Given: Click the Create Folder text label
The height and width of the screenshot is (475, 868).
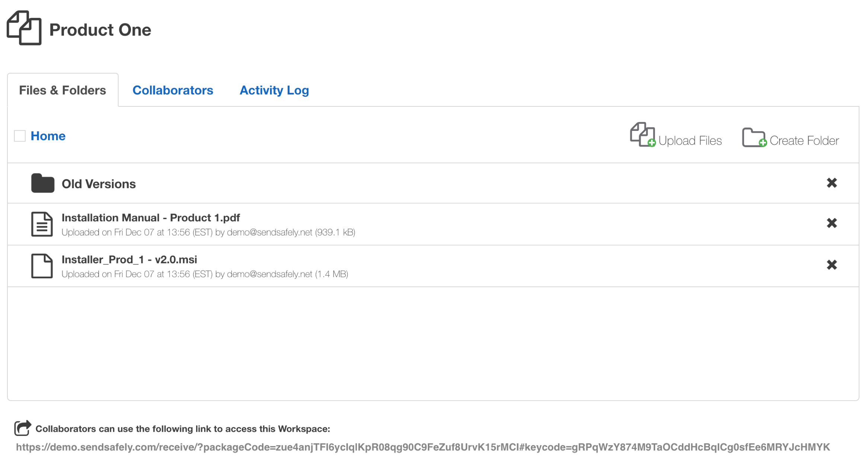Looking at the screenshot, I should pos(804,141).
